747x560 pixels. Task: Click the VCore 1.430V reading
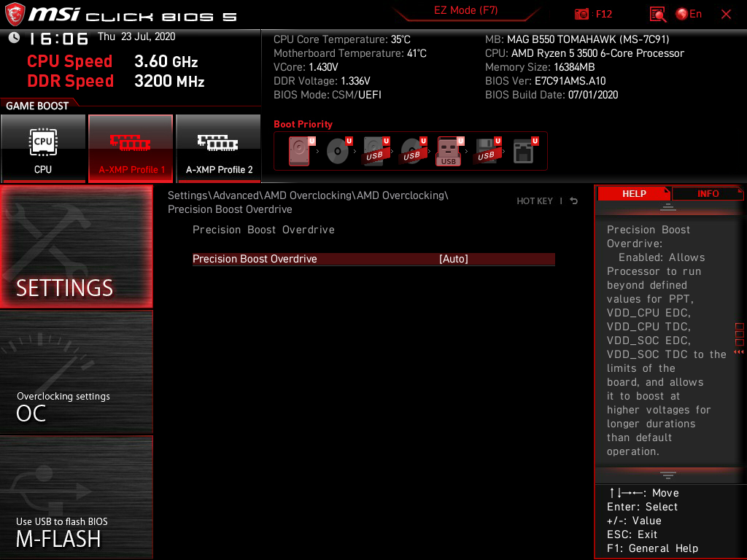click(306, 67)
